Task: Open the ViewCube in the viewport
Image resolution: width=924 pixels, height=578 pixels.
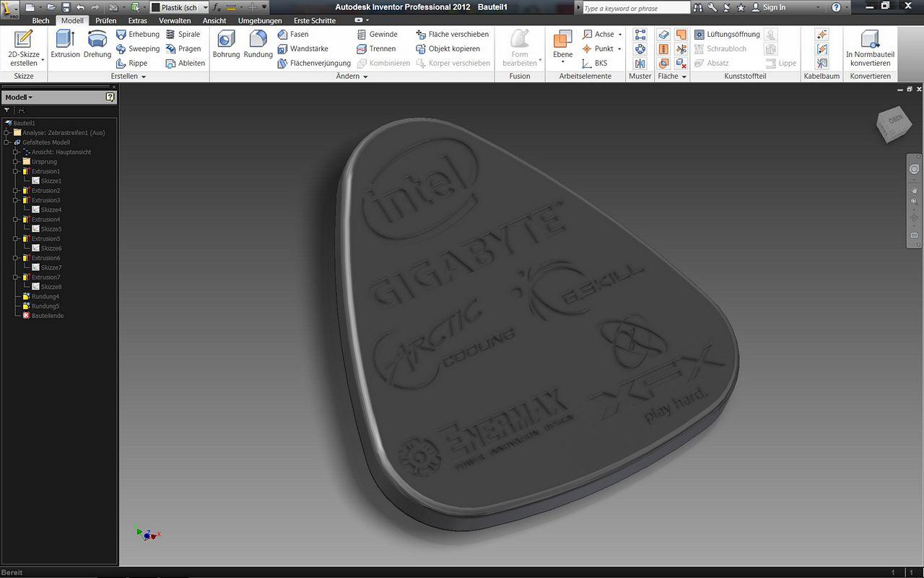Action: pos(894,124)
